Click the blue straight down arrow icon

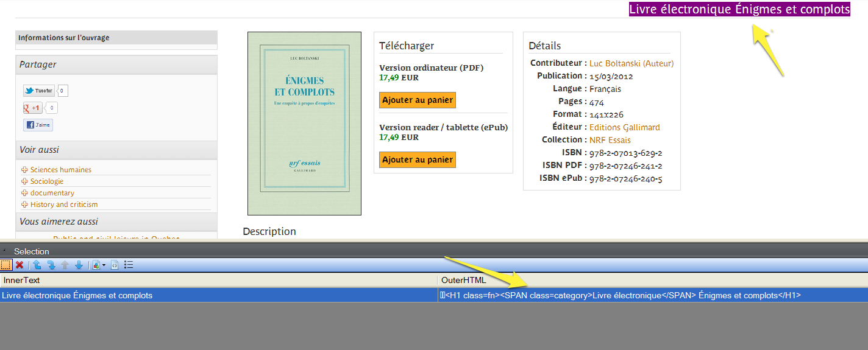click(79, 265)
